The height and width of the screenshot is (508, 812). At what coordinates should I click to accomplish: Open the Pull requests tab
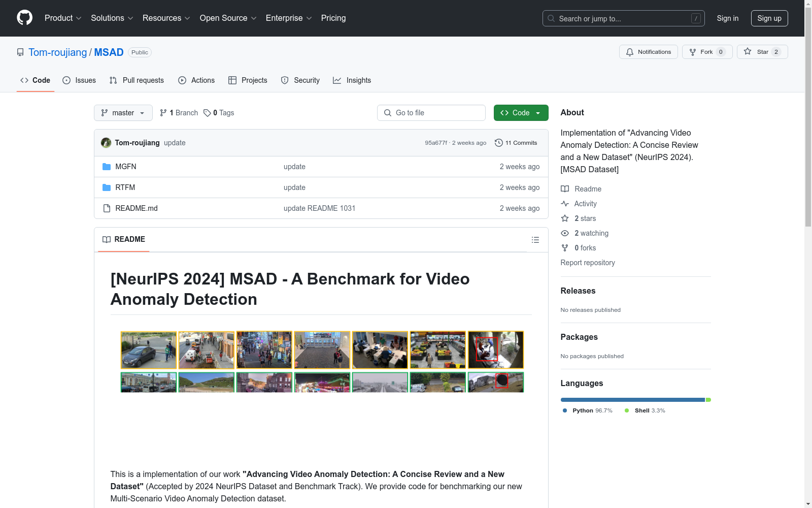click(137, 80)
